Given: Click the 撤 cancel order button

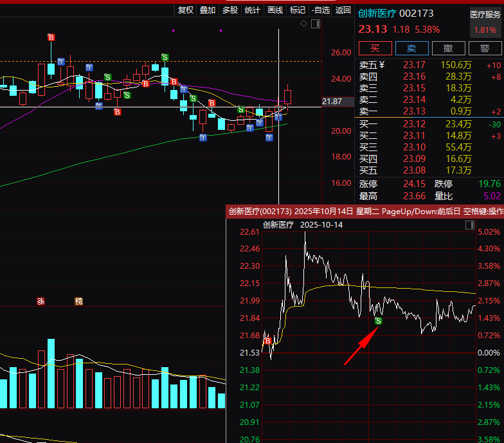Looking at the screenshot, I should click(x=449, y=48).
